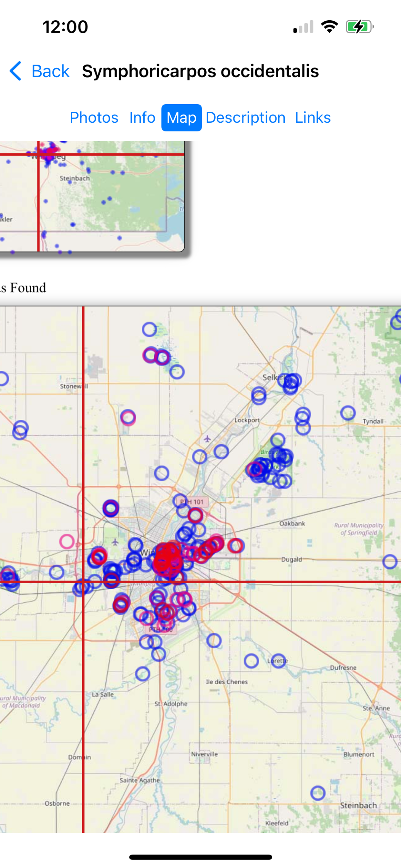Tap the pink observation circle west of airport
Viewport: 401px width, 868px height.
[67, 542]
